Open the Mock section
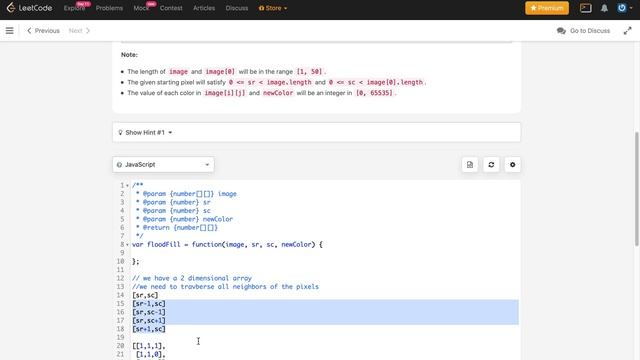Screen dimensions: 640x360 [x=141, y=8]
